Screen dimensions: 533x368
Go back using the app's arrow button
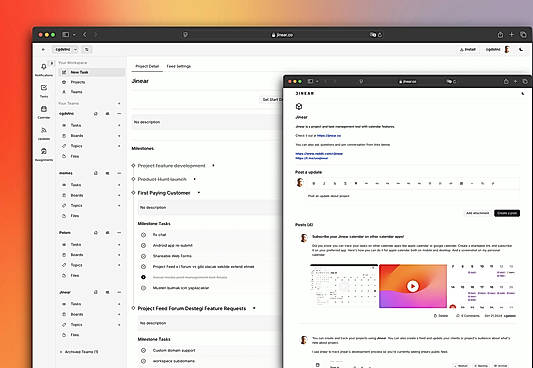point(43,50)
